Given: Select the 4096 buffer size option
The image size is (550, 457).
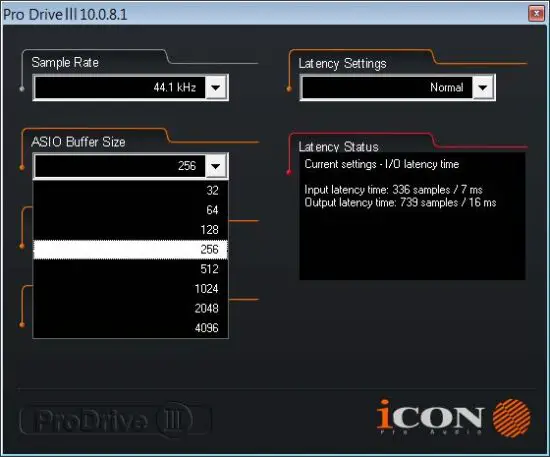Looking at the screenshot, I should [130, 328].
